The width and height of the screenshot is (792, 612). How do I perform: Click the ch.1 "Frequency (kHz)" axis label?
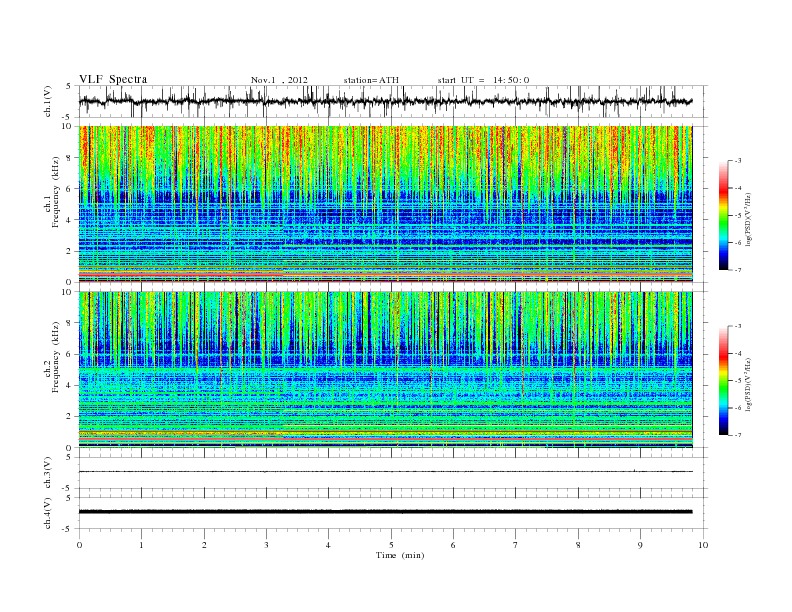[x=56, y=192]
